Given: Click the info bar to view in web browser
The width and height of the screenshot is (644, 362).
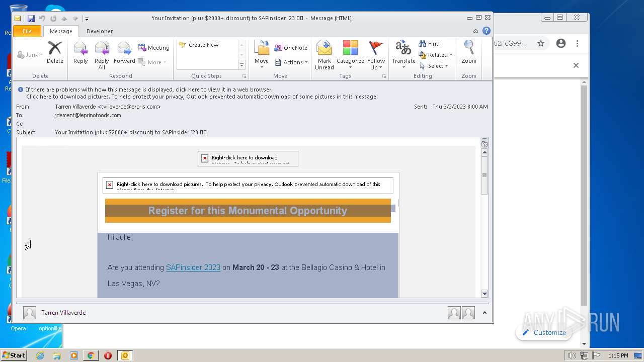Looking at the screenshot, I should (x=149, y=89).
